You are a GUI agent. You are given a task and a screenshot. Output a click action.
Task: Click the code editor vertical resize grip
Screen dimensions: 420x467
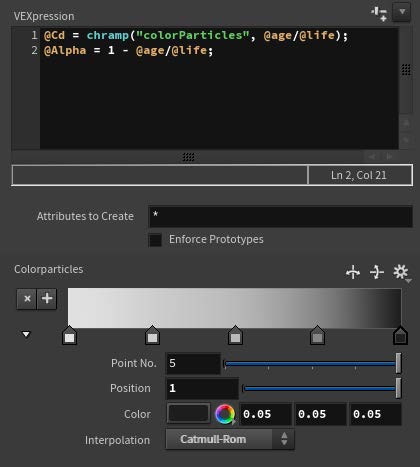click(406, 70)
